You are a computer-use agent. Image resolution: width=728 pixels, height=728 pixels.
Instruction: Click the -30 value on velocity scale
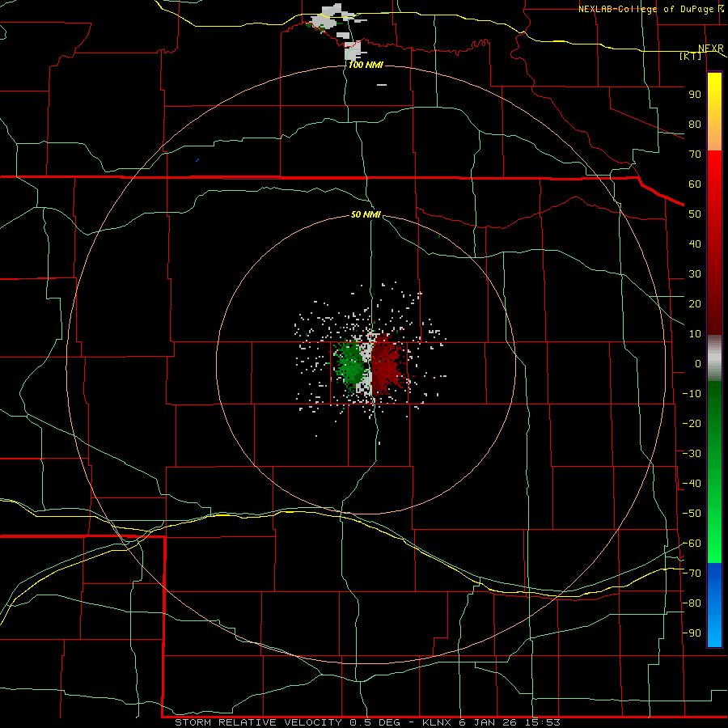click(x=692, y=454)
